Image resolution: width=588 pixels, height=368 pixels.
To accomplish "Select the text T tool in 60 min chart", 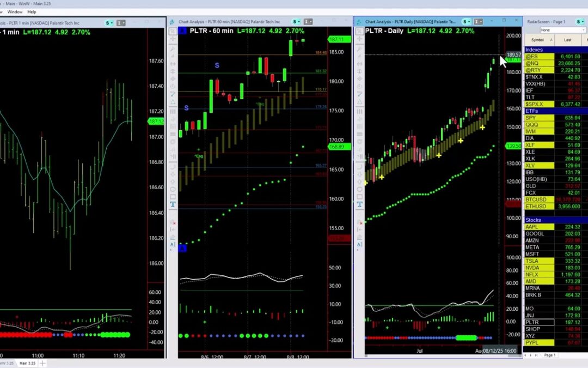I will [173, 204].
